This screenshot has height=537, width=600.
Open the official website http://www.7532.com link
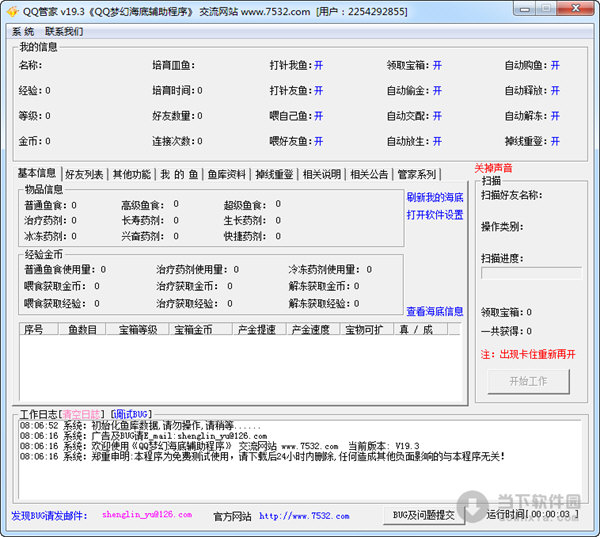304,516
